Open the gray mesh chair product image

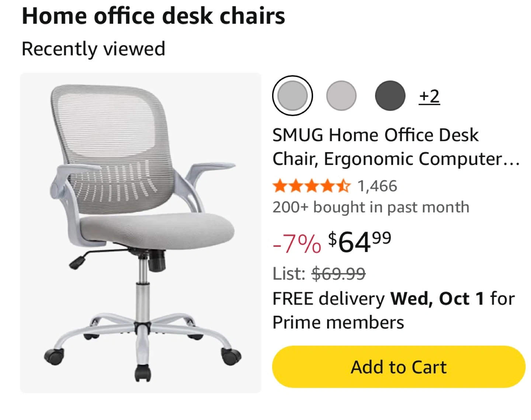pyautogui.click(x=140, y=232)
